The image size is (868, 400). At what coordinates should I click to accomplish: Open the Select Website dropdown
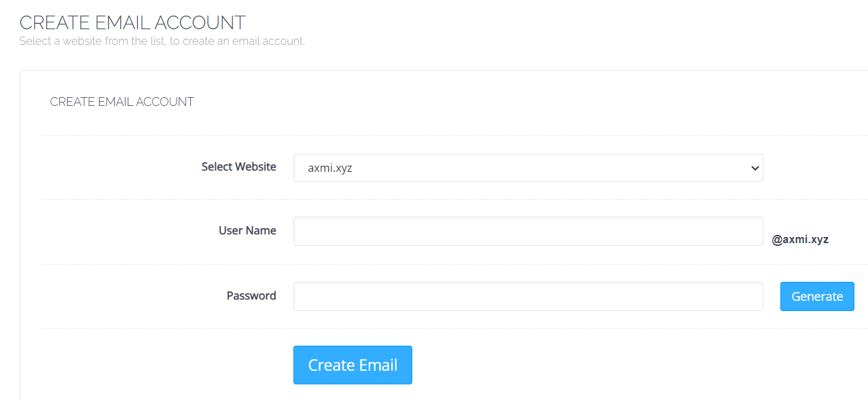528,168
